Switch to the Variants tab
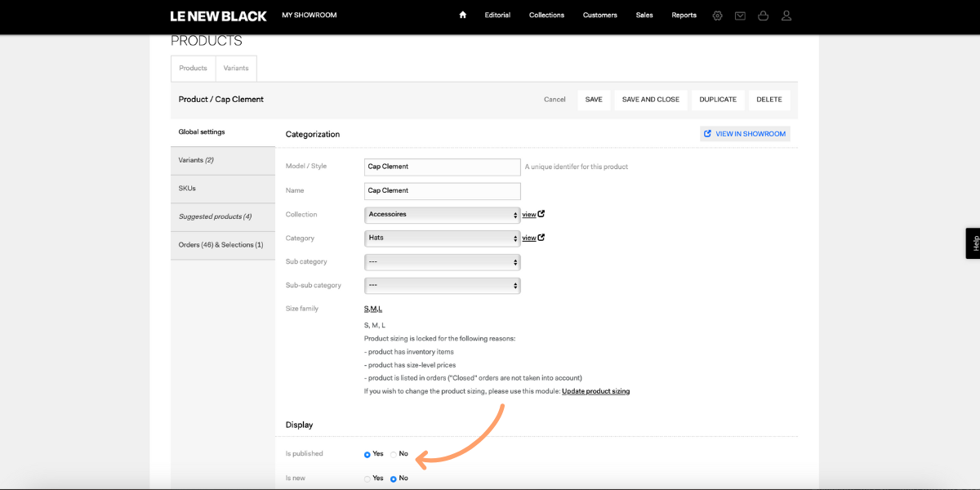 [237, 69]
